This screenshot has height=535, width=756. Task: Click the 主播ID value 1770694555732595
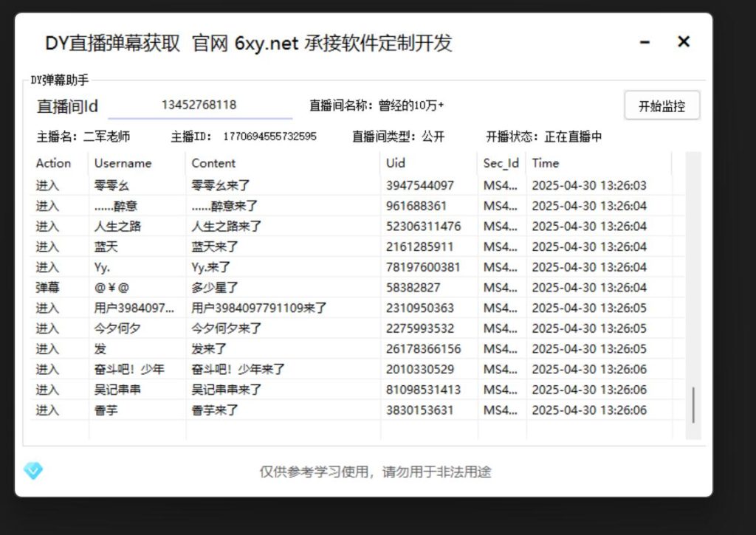tap(269, 137)
